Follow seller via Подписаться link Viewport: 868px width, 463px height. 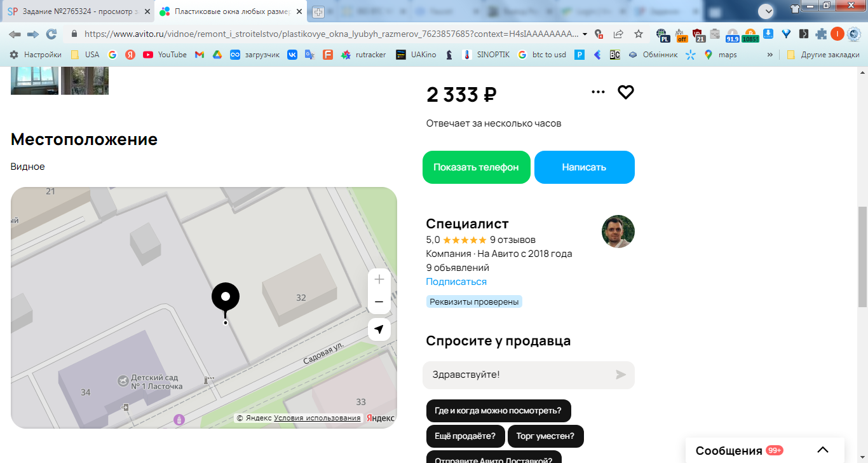[x=456, y=282]
